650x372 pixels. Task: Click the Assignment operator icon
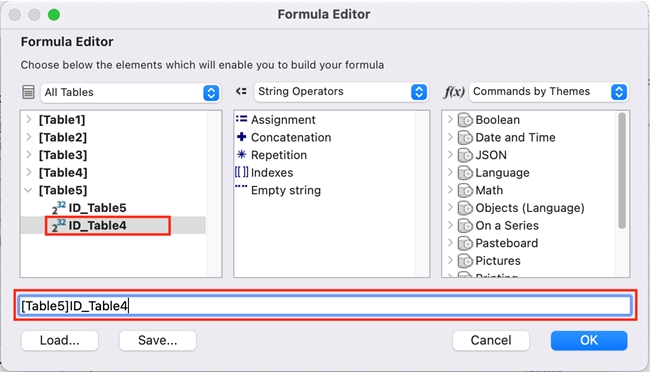click(x=241, y=119)
